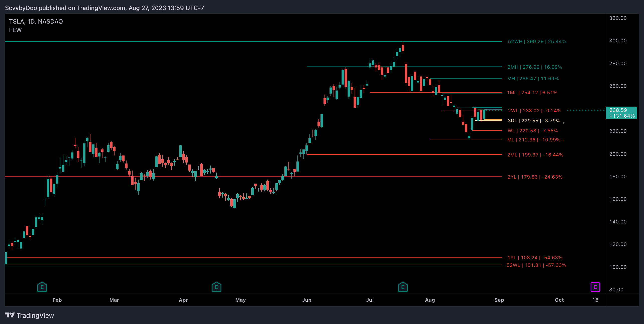
Task: Click the MH | 266.47 | 11.69% label
Action: pos(533,79)
